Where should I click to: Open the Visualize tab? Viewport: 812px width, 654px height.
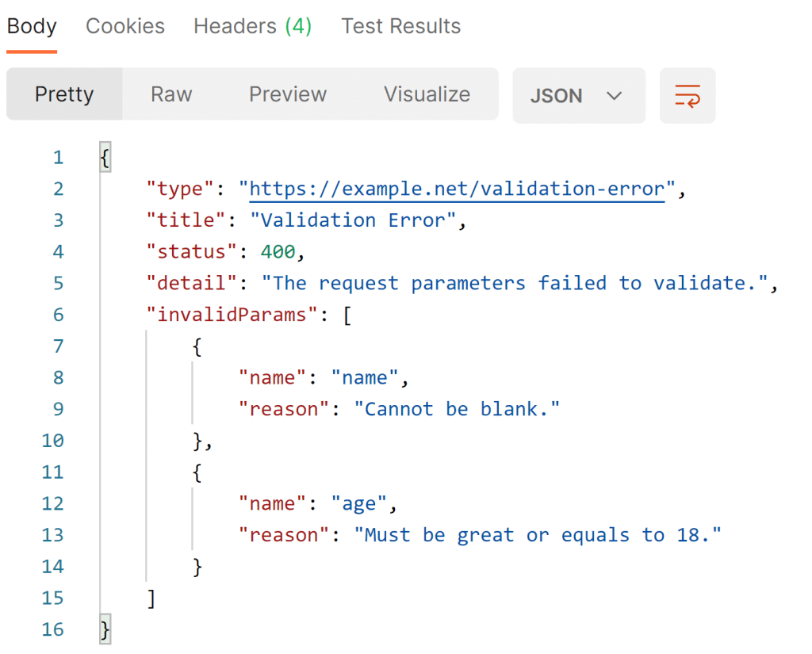pyautogui.click(x=427, y=94)
